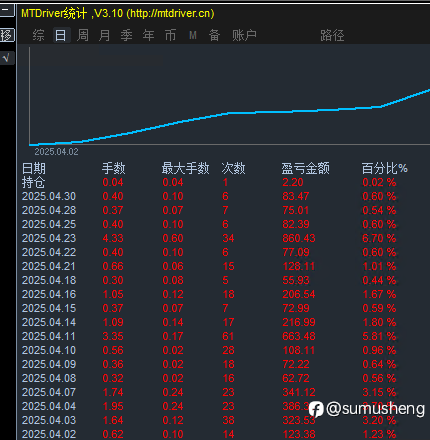Select the 币 currency tab
This screenshot has width=430, height=440.
pyautogui.click(x=170, y=35)
